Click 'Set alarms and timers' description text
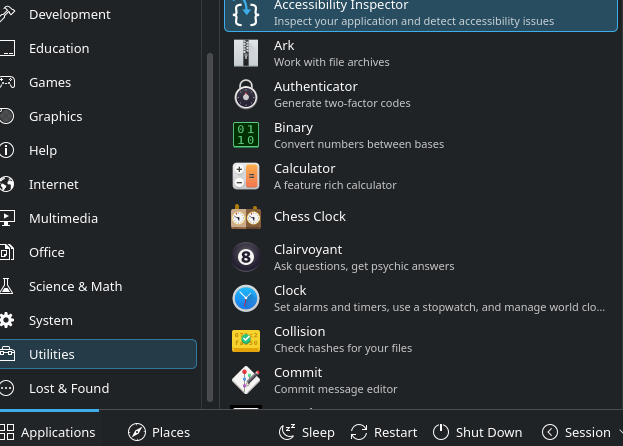623x446 pixels. (x=439, y=307)
